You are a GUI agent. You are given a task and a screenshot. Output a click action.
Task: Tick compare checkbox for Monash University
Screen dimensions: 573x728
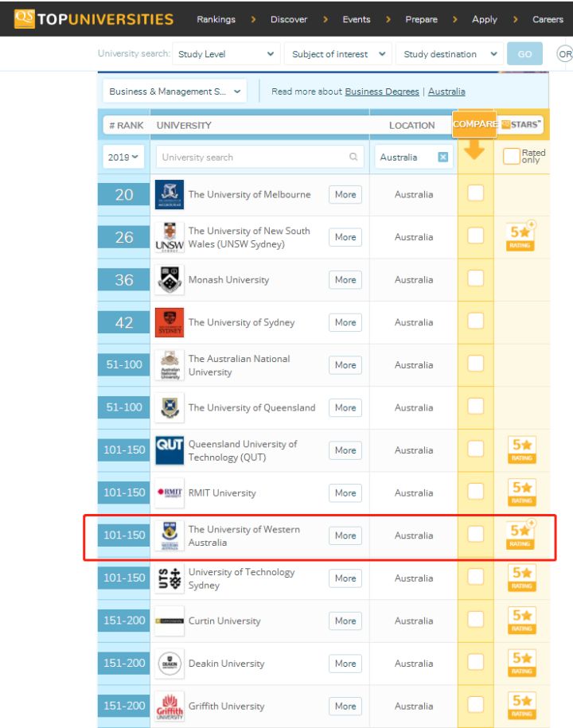pos(475,278)
